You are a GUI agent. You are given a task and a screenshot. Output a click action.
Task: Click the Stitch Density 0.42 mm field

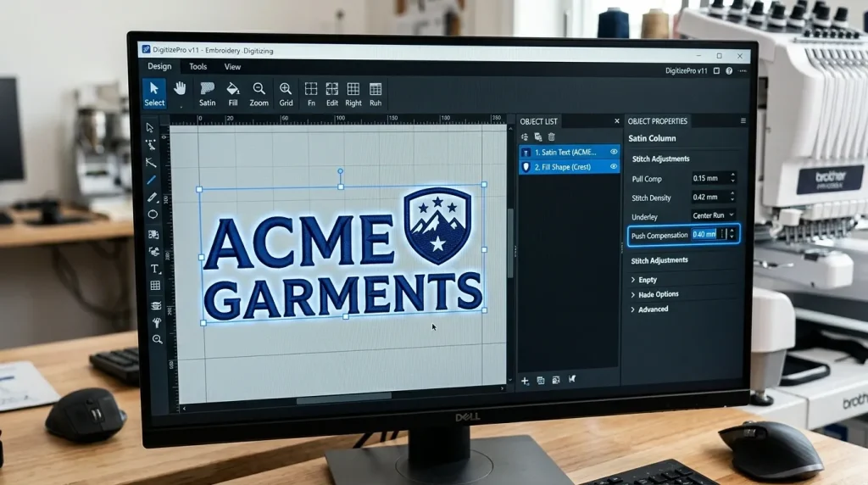tap(709, 197)
